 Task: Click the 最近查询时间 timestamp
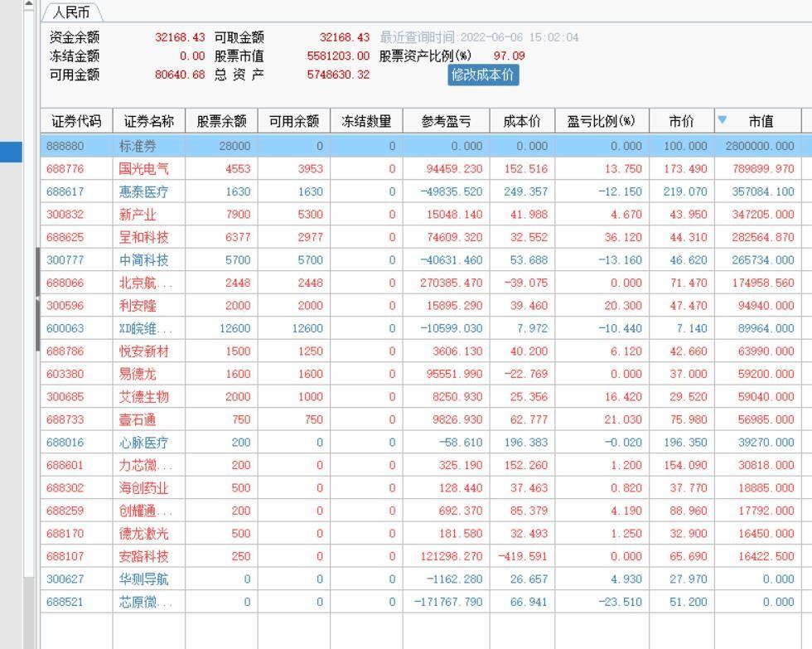pos(479,37)
